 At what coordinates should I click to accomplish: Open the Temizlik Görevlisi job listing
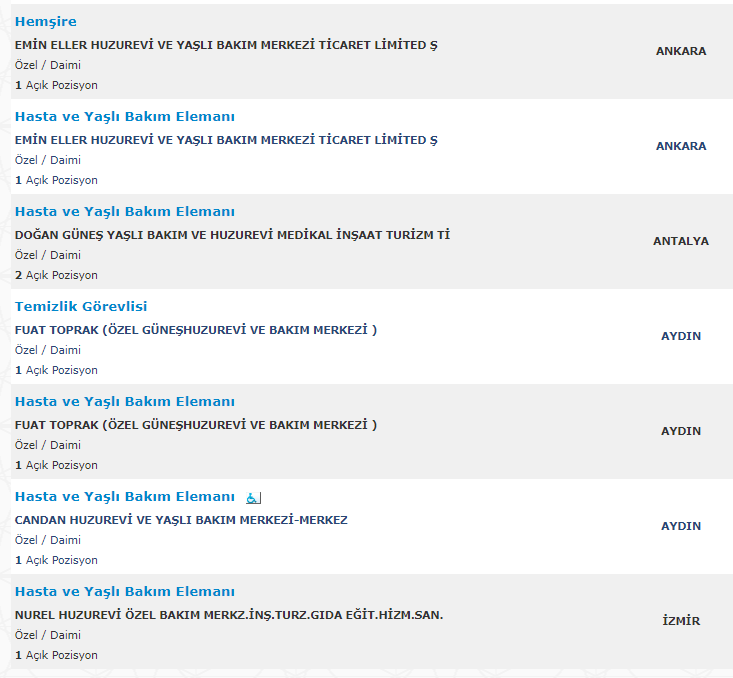[x=81, y=306]
